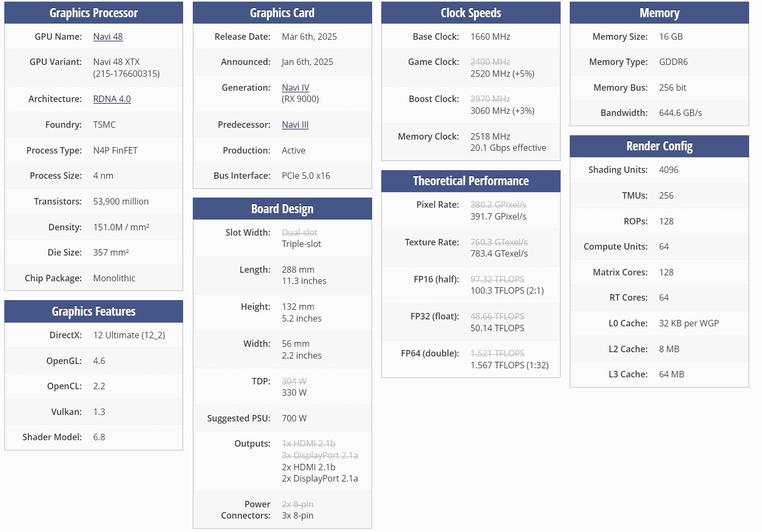This screenshot has height=532, width=762.
Task: Click the Render Config section header
Action: pyautogui.click(x=659, y=146)
